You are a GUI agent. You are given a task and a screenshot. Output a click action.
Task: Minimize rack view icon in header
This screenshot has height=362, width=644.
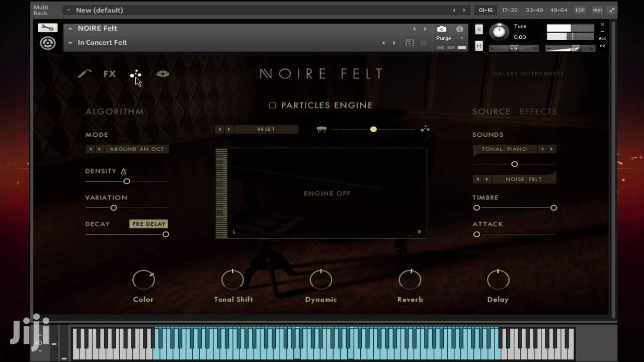(x=612, y=10)
